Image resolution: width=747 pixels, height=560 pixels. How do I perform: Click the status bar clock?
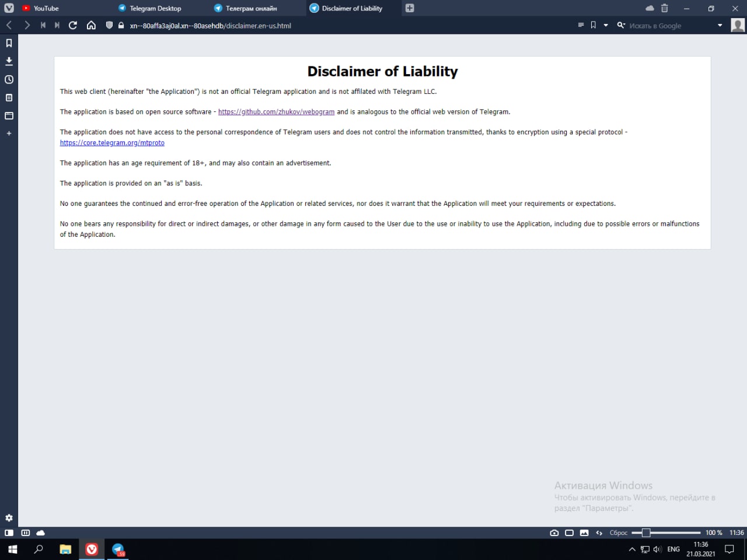tap(736, 533)
